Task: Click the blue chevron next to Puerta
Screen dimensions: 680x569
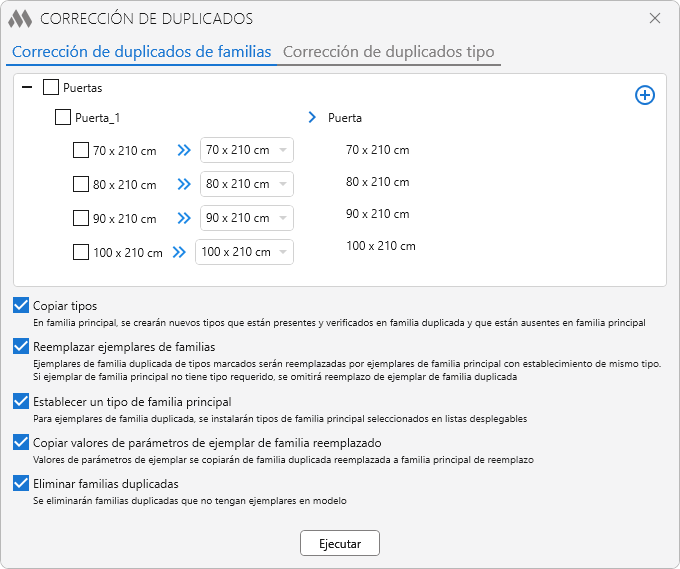Action: (x=312, y=118)
